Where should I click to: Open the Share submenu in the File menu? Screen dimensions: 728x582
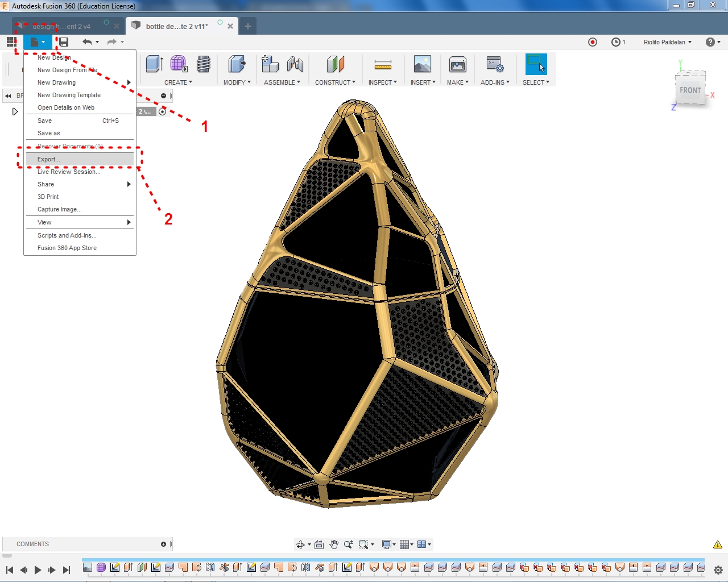tap(45, 184)
